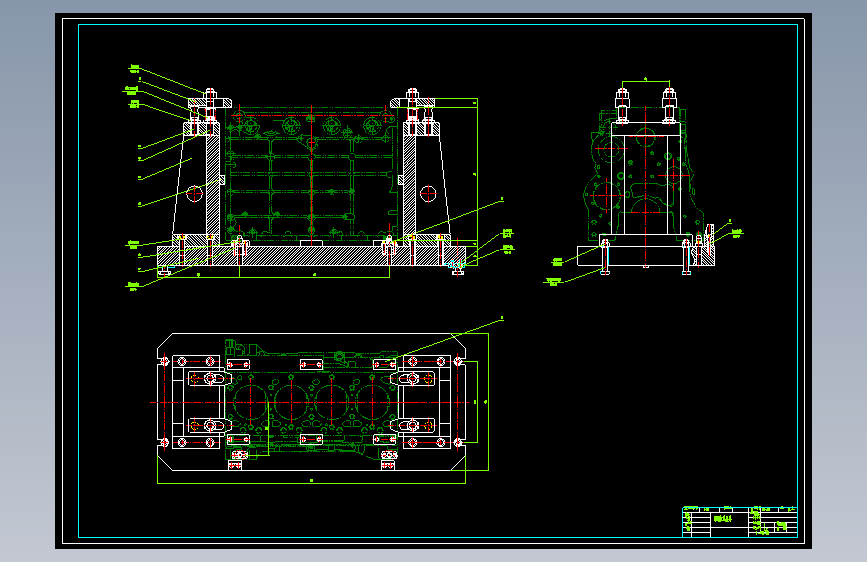Select the left clamp plate atop the front view
Screen dimensions: 867x562
210,103
